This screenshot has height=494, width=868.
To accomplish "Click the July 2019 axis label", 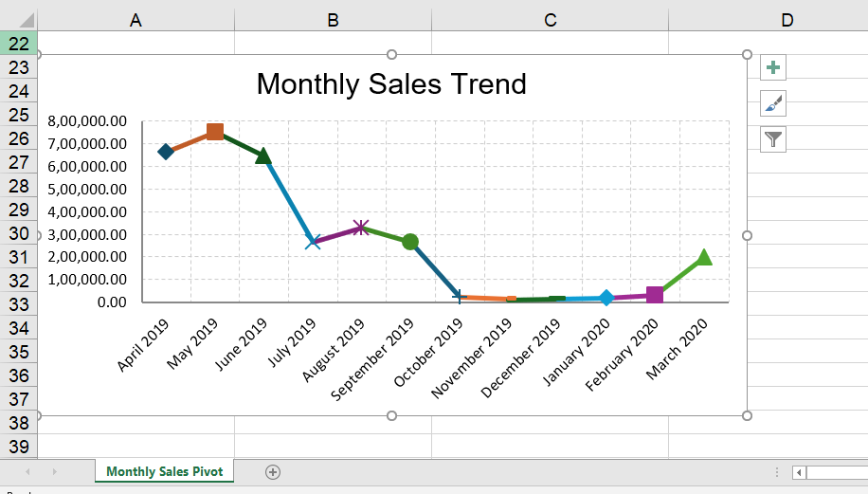I will point(291,343).
